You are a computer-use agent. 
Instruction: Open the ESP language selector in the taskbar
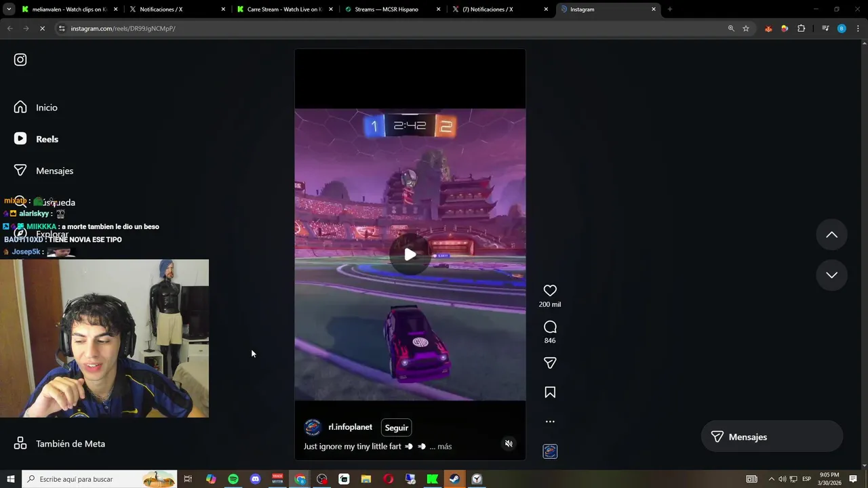pos(807,479)
